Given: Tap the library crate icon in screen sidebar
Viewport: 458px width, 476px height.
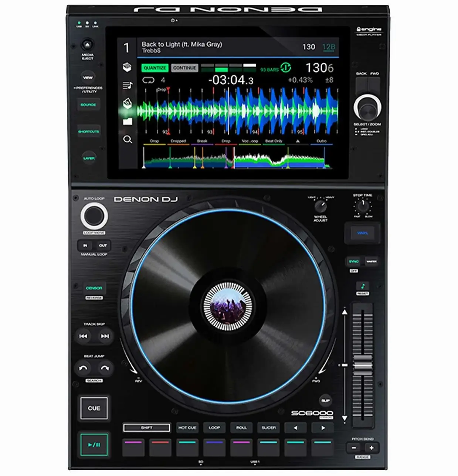Looking at the screenshot, I should click(127, 68).
